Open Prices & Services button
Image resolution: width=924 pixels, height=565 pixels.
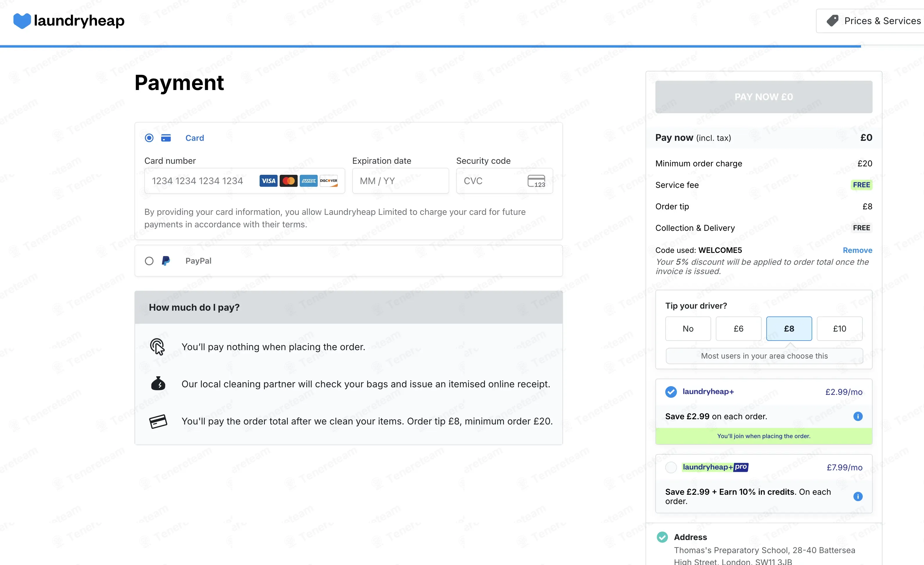870,21
